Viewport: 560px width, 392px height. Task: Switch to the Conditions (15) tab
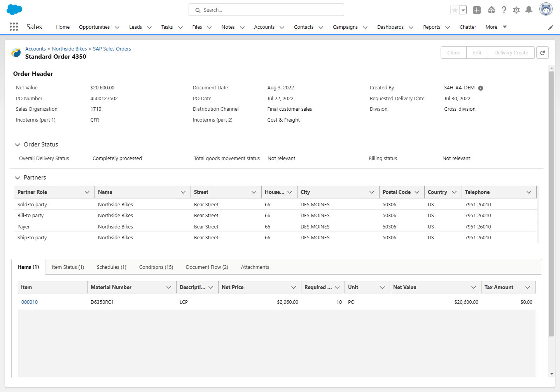click(156, 267)
